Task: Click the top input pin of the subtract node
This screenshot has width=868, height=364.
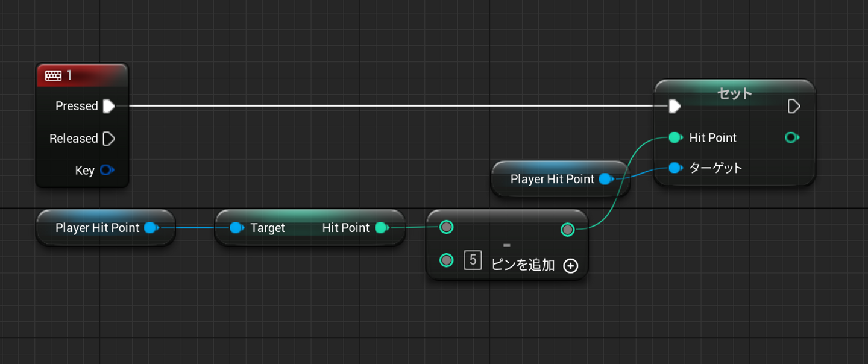Action: (446, 227)
